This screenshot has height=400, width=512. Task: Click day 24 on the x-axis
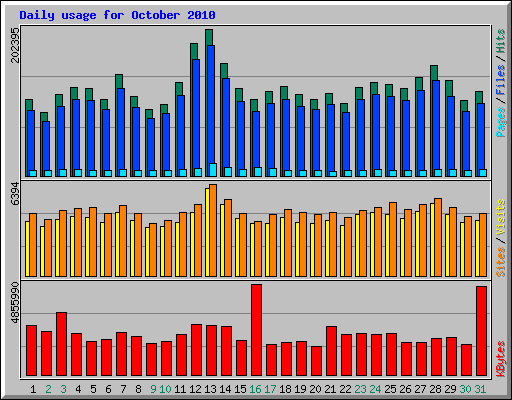coord(375,389)
